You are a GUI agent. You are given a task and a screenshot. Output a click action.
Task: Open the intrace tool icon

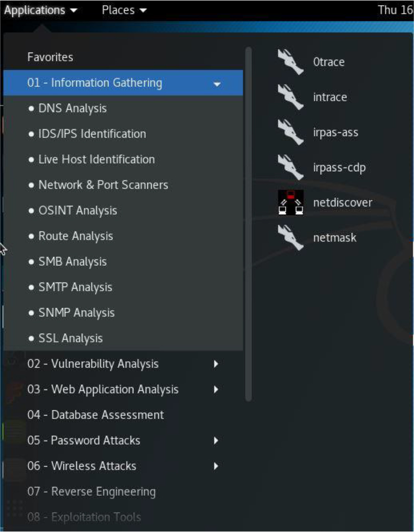(x=290, y=97)
